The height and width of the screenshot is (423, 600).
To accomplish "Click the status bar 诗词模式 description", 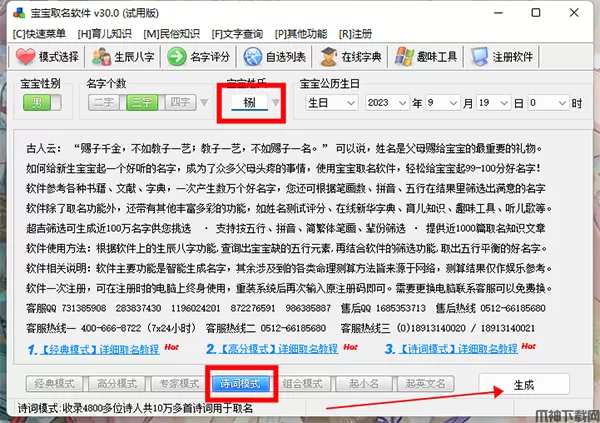I will pyautogui.click(x=135, y=408).
